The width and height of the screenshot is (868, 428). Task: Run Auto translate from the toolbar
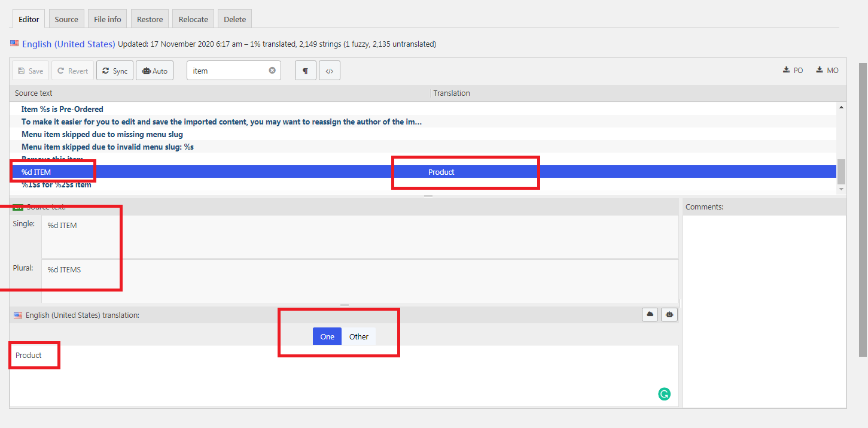tap(154, 71)
